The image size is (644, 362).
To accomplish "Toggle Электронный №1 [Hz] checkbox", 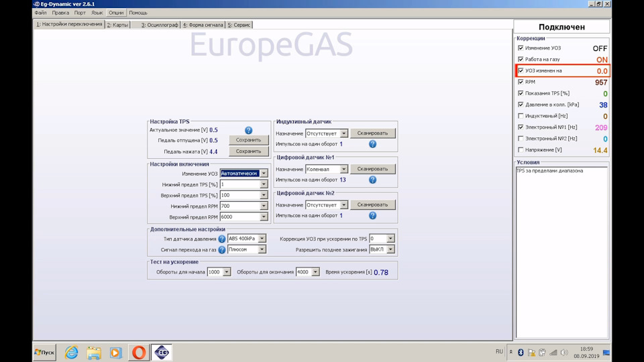I will click(521, 127).
